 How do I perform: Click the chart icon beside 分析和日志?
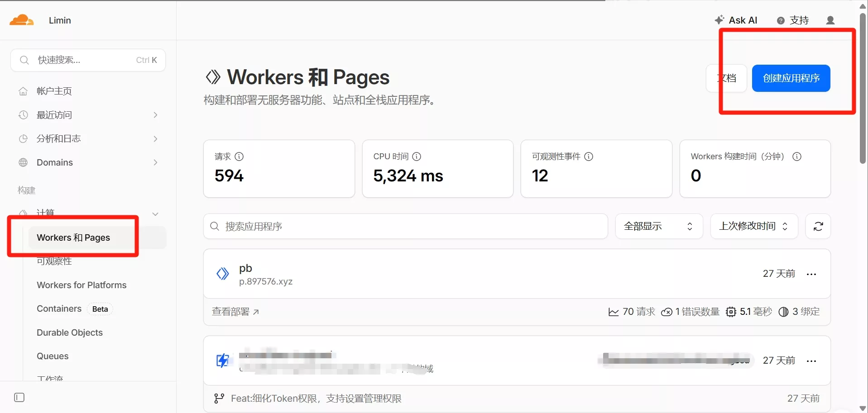click(x=23, y=139)
